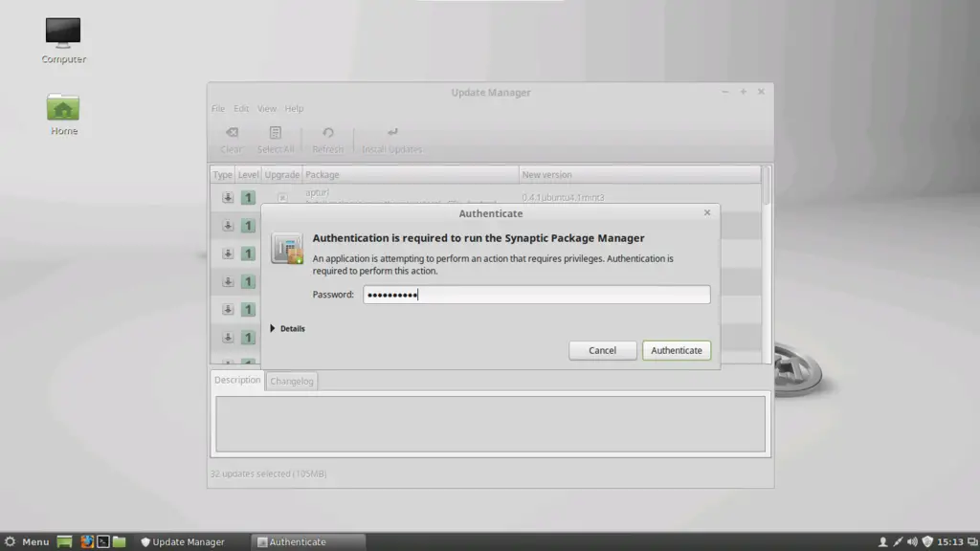The width and height of the screenshot is (980, 551).
Task: Click the user icon in system tray
Action: [x=882, y=541]
